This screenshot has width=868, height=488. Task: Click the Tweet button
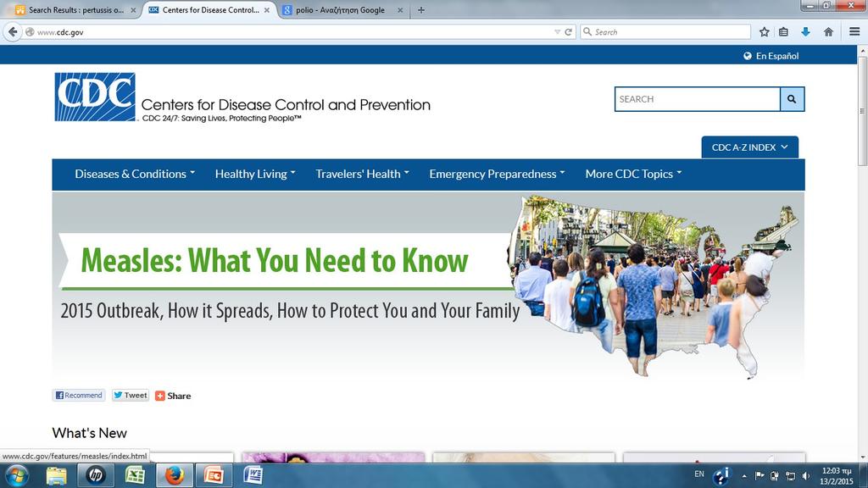click(x=130, y=395)
